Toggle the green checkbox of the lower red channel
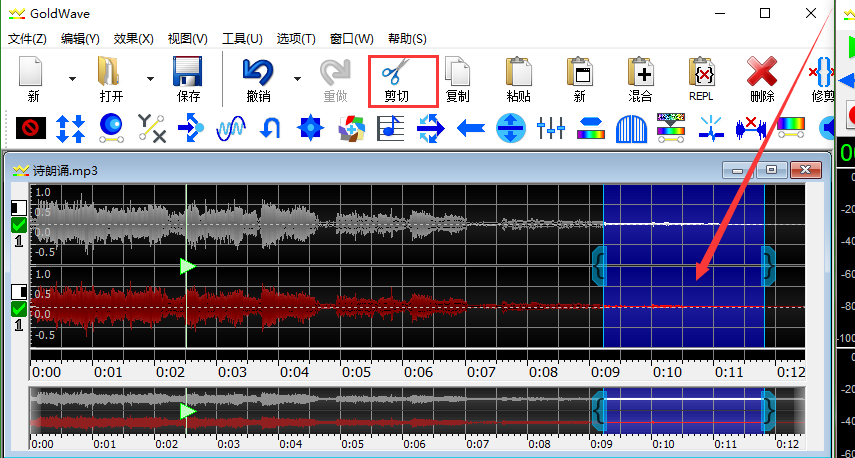The image size is (855, 458). pyautogui.click(x=19, y=309)
